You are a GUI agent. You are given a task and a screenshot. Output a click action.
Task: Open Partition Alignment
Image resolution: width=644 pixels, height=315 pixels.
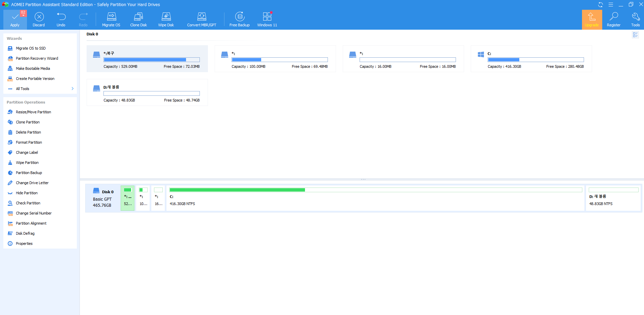coord(31,223)
